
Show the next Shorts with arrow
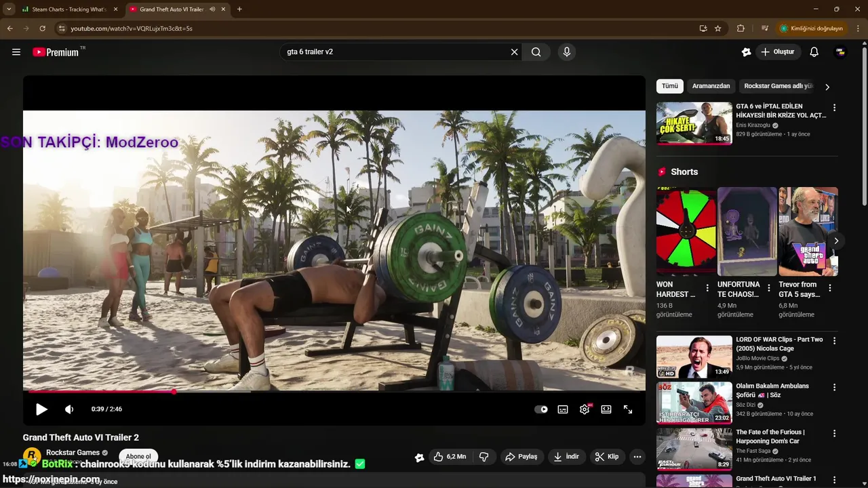pyautogui.click(x=836, y=241)
